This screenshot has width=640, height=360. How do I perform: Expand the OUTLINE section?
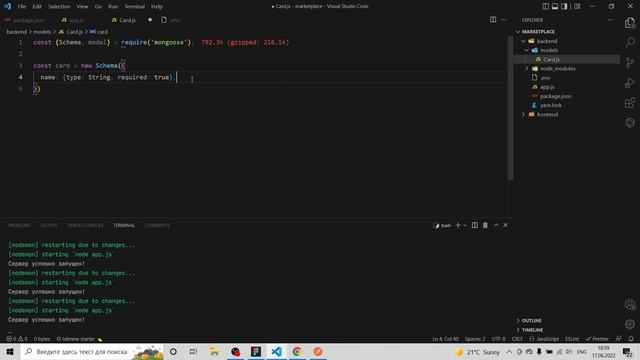[x=531, y=320]
